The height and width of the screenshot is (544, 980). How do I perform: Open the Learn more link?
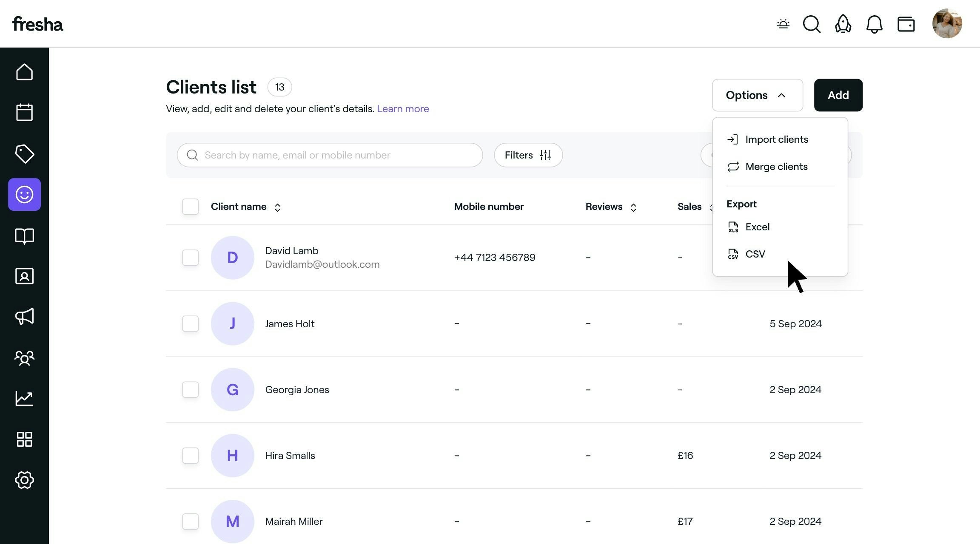(x=402, y=109)
